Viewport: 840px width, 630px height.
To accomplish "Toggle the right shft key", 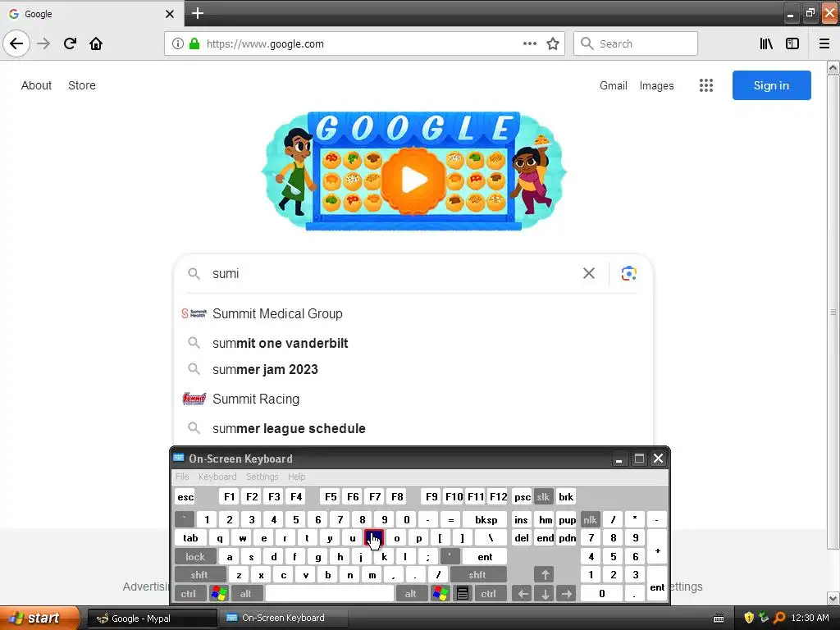I will click(x=477, y=575).
